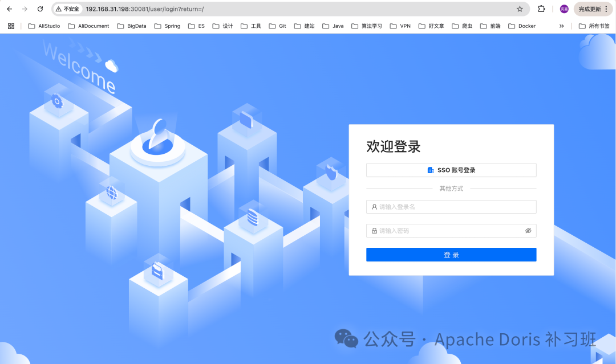This screenshot has width=616, height=364.
Task: Click the WeChat logo in the watermark
Action: click(347, 338)
